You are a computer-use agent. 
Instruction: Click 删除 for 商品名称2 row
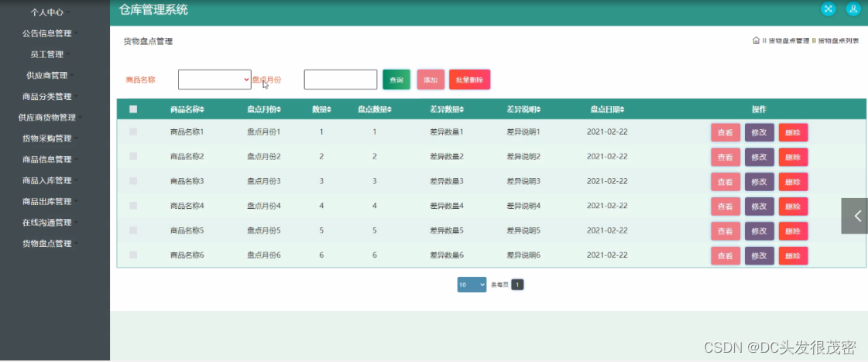click(793, 157)
